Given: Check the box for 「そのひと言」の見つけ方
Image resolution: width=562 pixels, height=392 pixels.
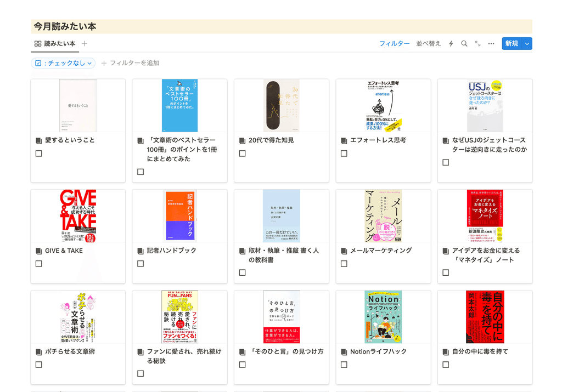Looking at the screenshot, I should click(242, 365).
